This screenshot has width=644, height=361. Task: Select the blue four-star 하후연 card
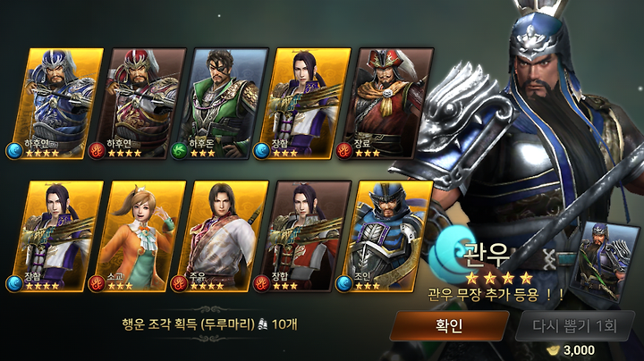tap(56, 104)
